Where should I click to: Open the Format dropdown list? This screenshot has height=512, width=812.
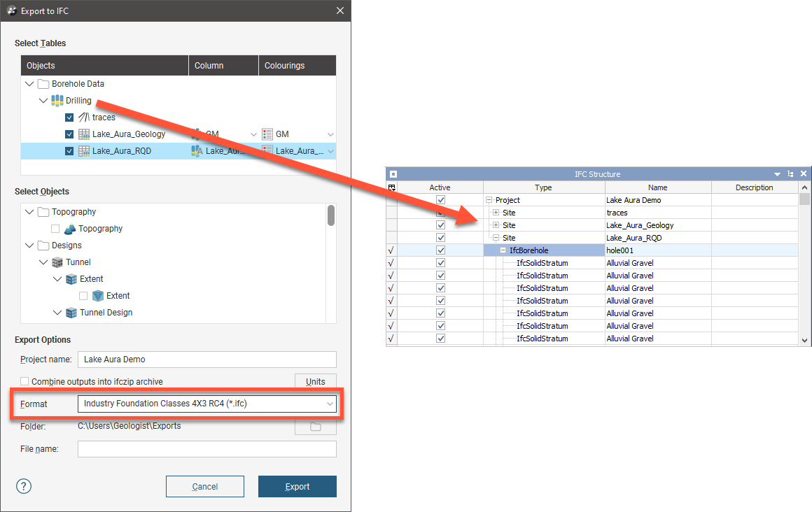pyautogui.click(x=330, y=404)
